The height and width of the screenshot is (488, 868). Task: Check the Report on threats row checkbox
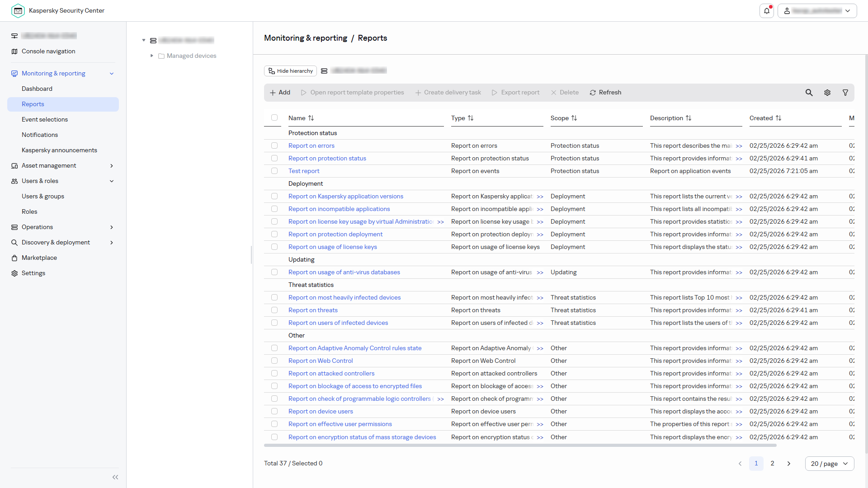point(274,310)
